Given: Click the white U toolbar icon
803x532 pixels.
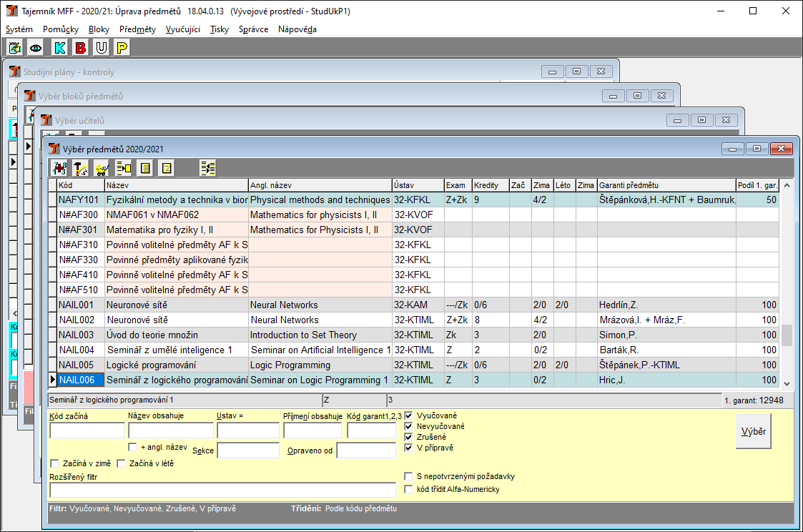Looking at the screenshot, I should tap(102, 48).
